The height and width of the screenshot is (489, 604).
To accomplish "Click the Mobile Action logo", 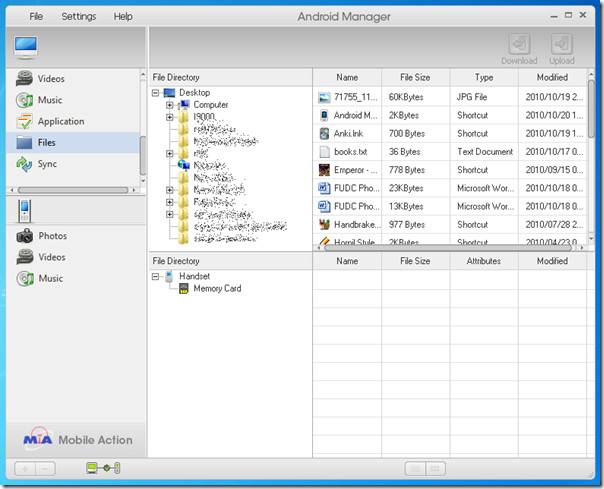I will 78,439.
